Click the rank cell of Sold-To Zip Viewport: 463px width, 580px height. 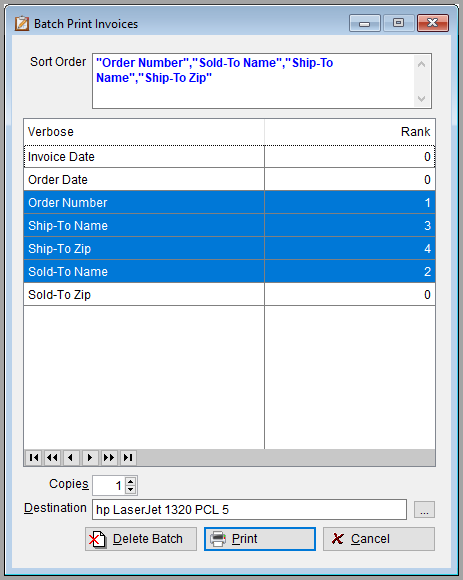point(350,294)
